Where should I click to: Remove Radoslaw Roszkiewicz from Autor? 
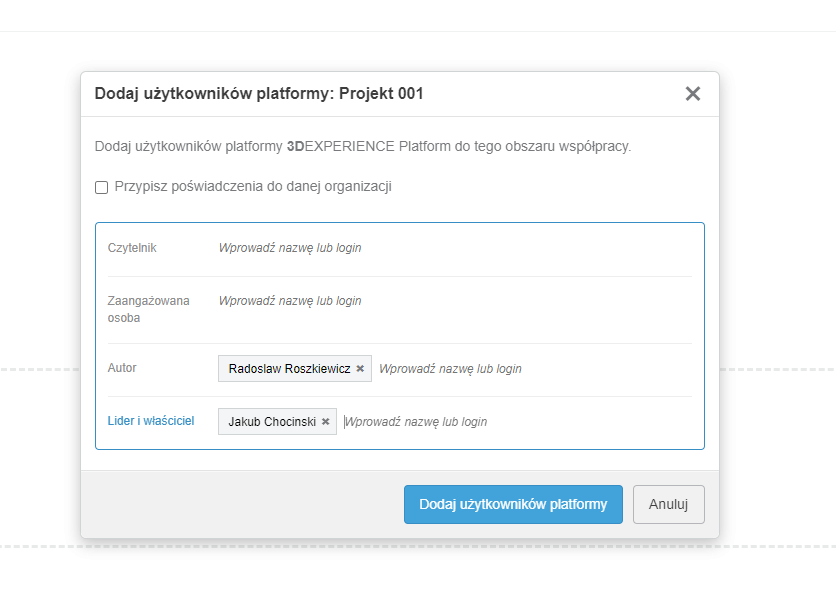point(360,369)
